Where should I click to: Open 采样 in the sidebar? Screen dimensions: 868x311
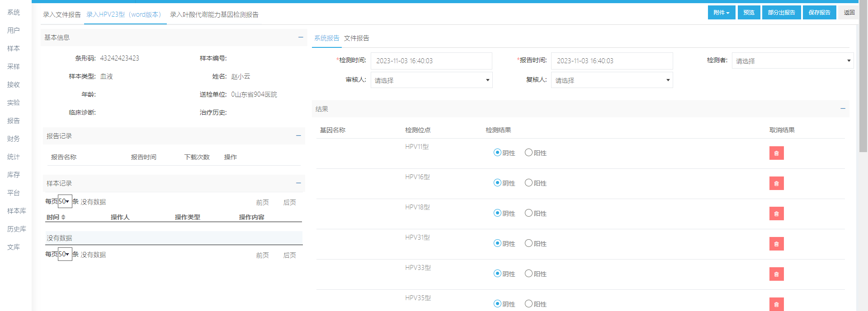[x=14, y=66]
